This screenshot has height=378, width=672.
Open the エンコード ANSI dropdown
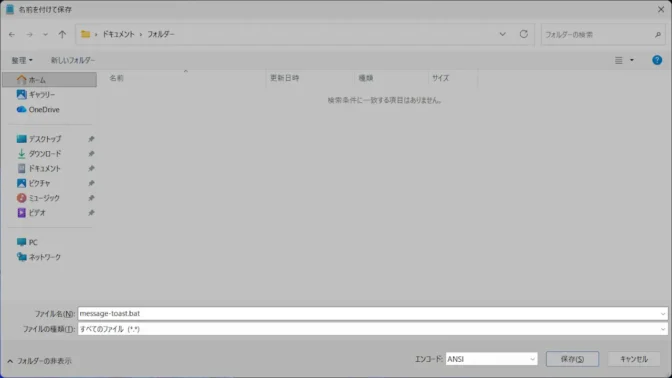click(491, 359)
